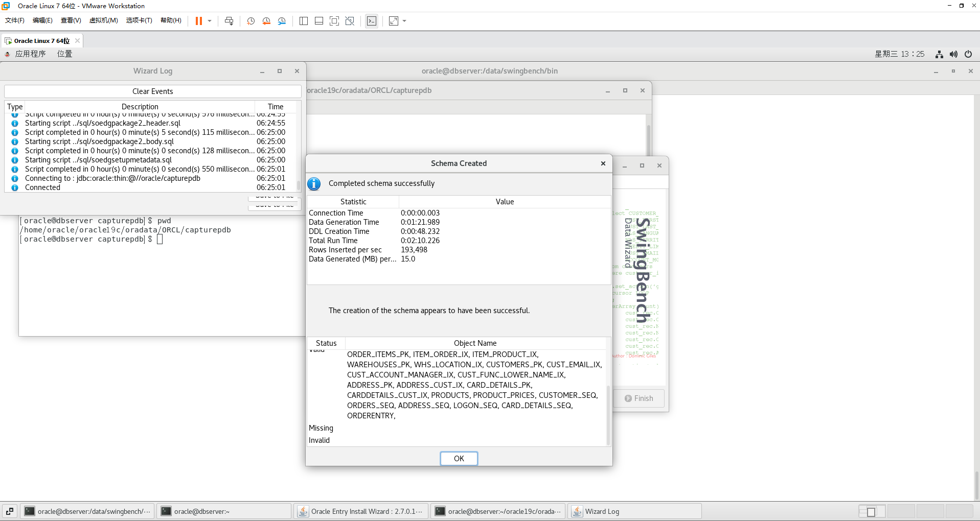The height and width of the screenshot is (521, 980).
Task: Open the 文件(F) menu
Action: click(x=15, y=20)
